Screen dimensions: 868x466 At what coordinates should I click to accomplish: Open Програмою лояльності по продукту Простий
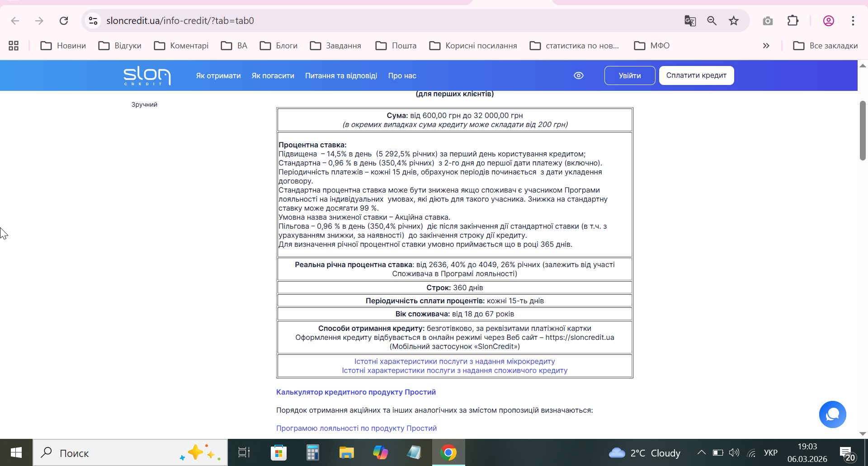[356, 428]
